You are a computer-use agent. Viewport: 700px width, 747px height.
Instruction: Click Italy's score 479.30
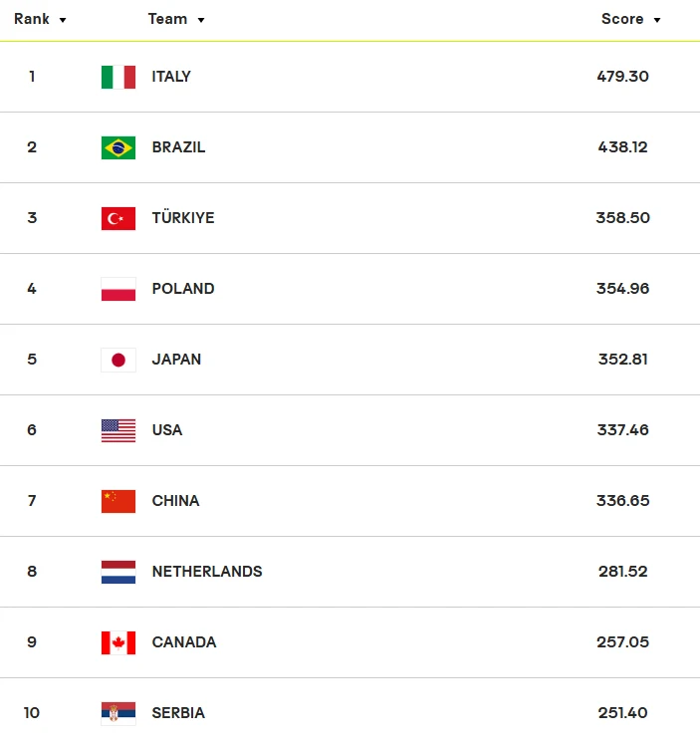click(x=623, y=77)
